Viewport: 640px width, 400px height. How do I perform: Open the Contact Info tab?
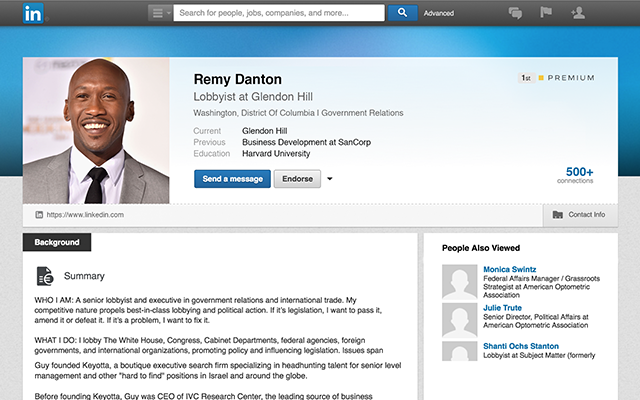pyautogui.click(x=580, y=215)
